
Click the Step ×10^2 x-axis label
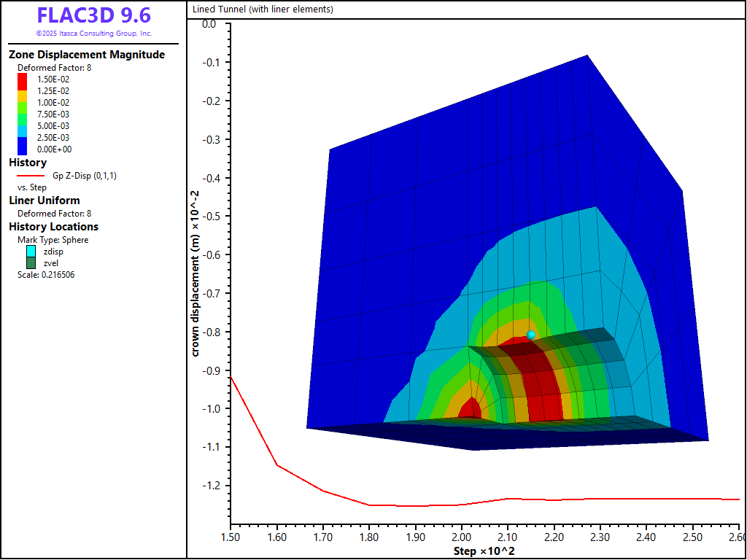(x=484, y=551)
